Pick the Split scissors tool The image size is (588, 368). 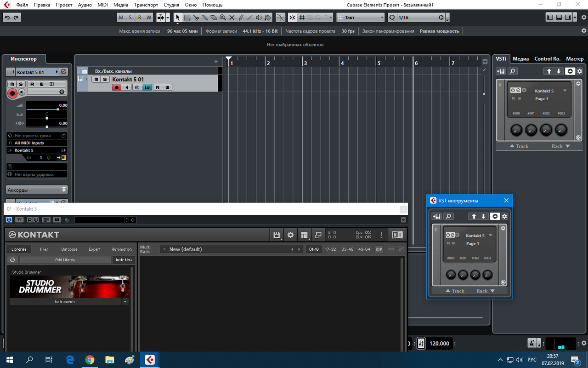(196, 17)
